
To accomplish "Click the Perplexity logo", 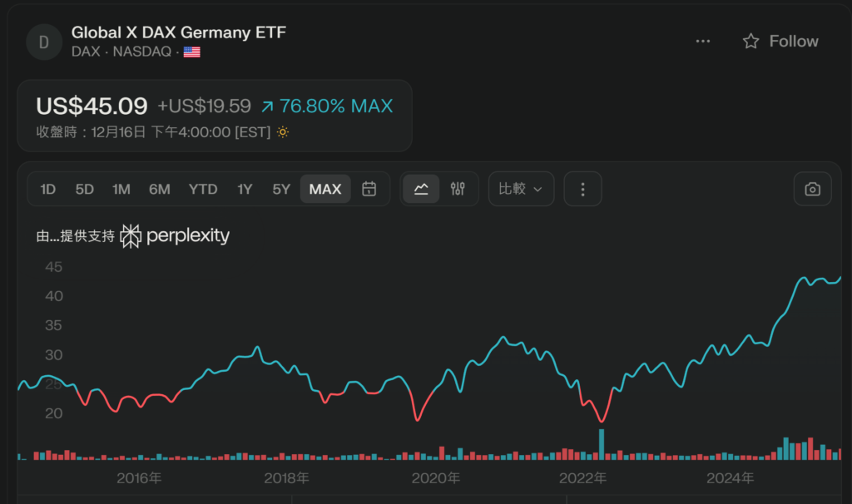I will point(175,236).
